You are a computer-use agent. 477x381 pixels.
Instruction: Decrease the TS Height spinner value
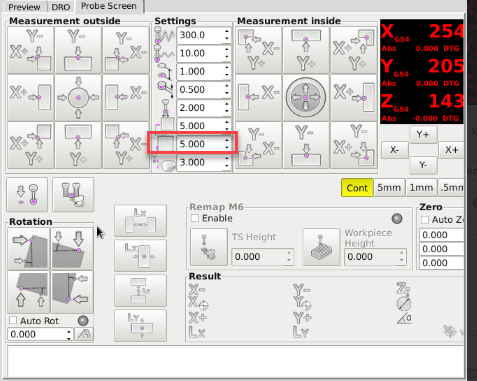point(289,260)
